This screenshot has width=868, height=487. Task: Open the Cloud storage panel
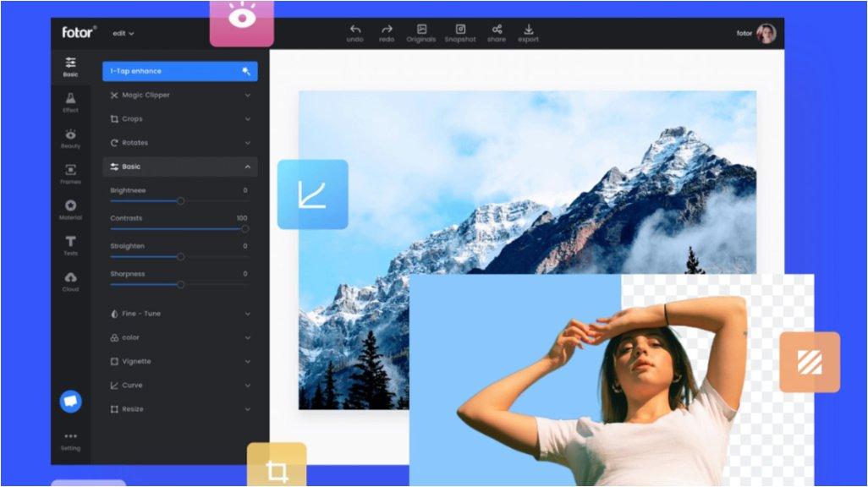point(70,281)
